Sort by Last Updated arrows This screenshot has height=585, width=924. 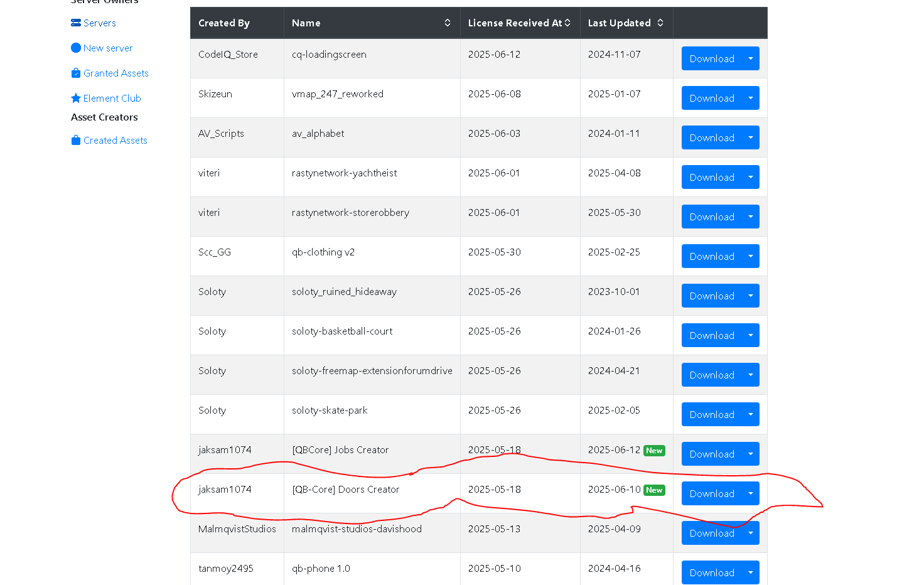(x=660, y=23)
